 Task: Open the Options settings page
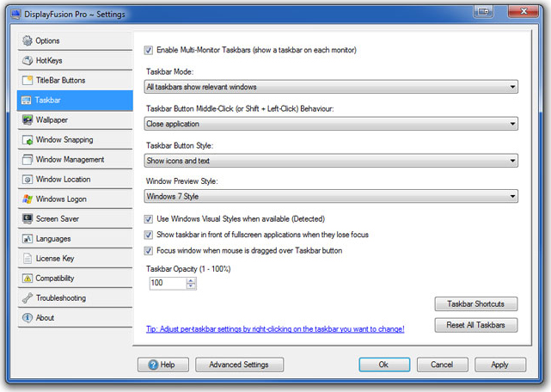(x=75, y=40)
